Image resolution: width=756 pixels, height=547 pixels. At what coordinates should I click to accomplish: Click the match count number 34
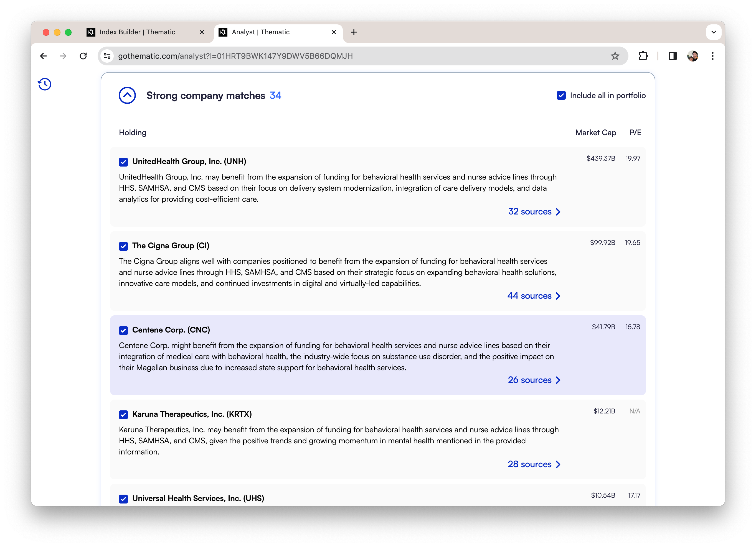(x=275, y=96)
